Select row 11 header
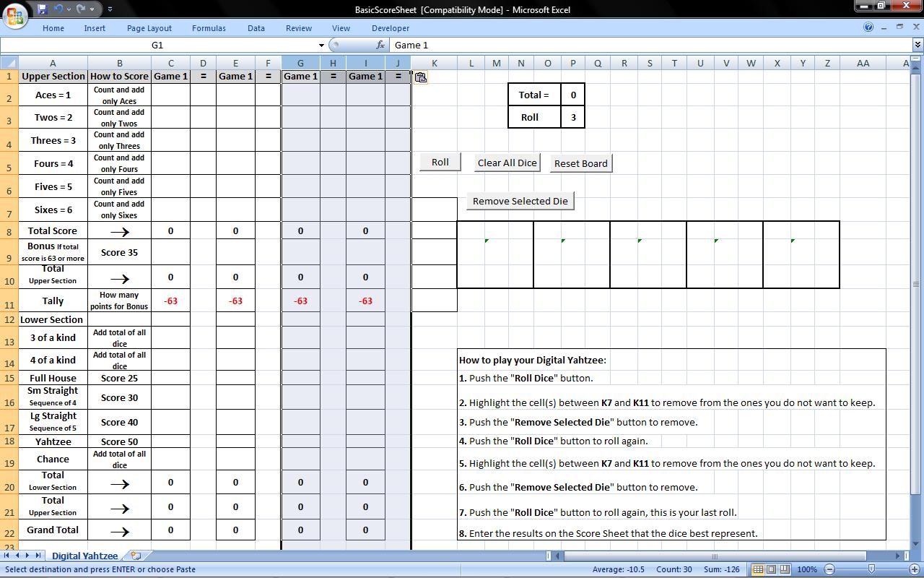The height and width of the screenshot is (578, 924). 9,301
